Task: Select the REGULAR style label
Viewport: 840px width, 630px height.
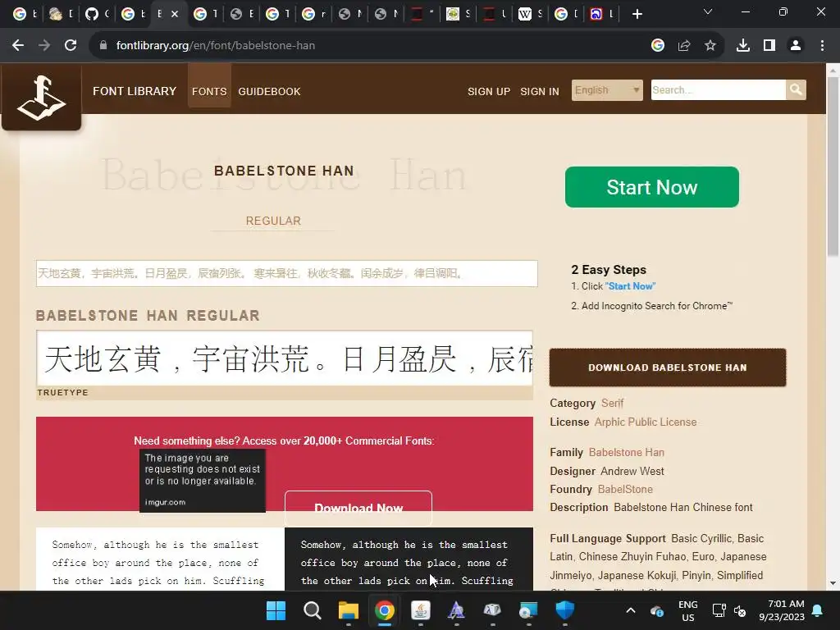Action: (x=273, y=221)
